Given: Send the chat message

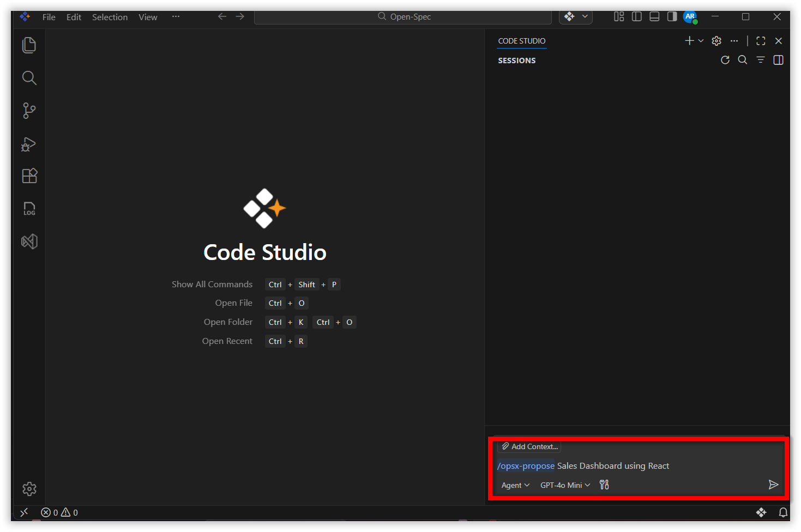Looking at the screenshot, I should click(x=773, y=485).
